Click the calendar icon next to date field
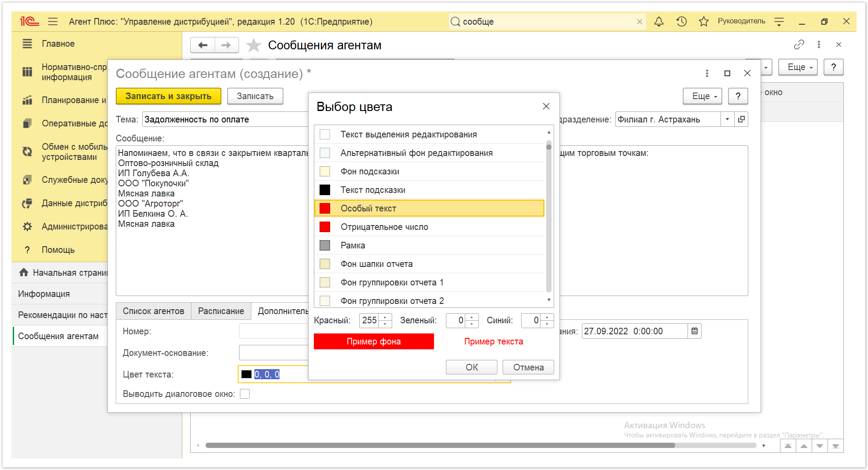The image size is (868, 470). click(695, 331)
